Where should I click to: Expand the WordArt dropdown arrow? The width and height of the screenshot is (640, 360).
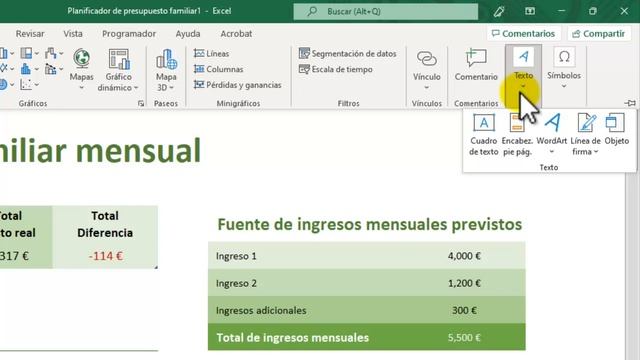pos(551,152)
